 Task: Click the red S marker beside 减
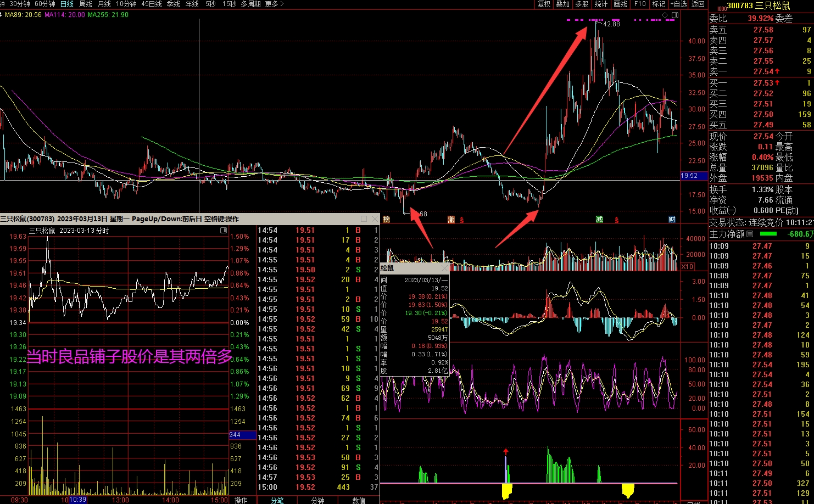pos(616,220)
